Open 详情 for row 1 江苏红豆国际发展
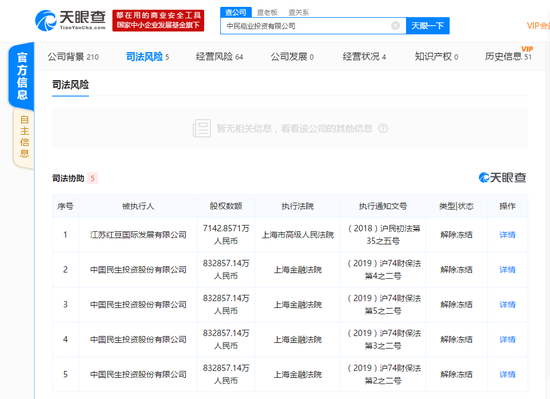 (507, 235)
